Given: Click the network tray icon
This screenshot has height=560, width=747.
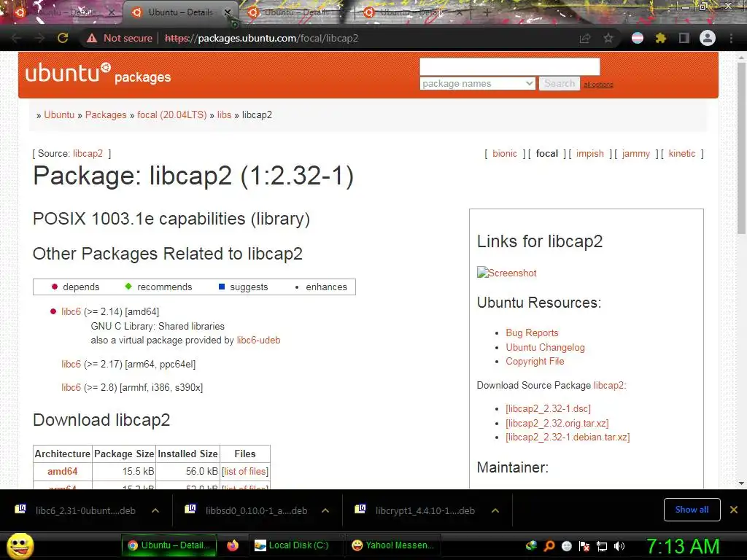Looking at the screenshot, I should click(602, 546).
